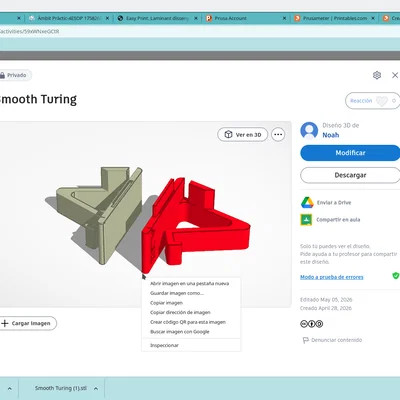Viewport: 400px width, 400px height.
Task: Click the Privado lock badge
Action: (15, 75)
